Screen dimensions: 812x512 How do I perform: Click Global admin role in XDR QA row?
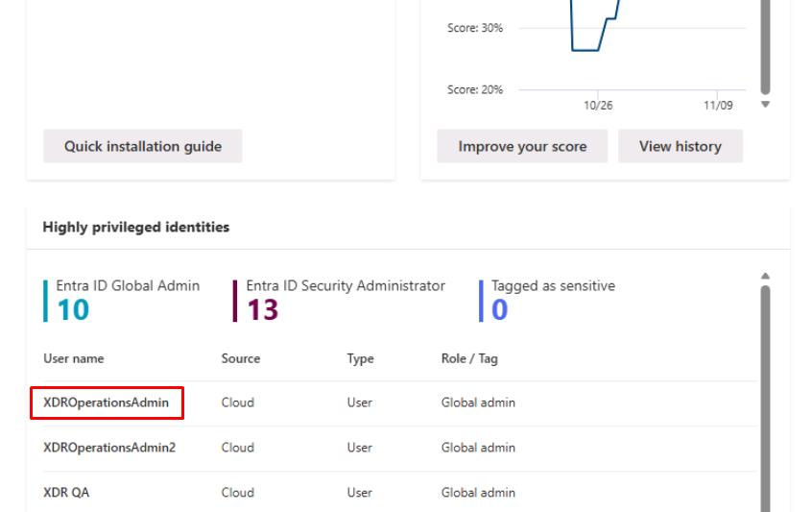tap(478, 493)
